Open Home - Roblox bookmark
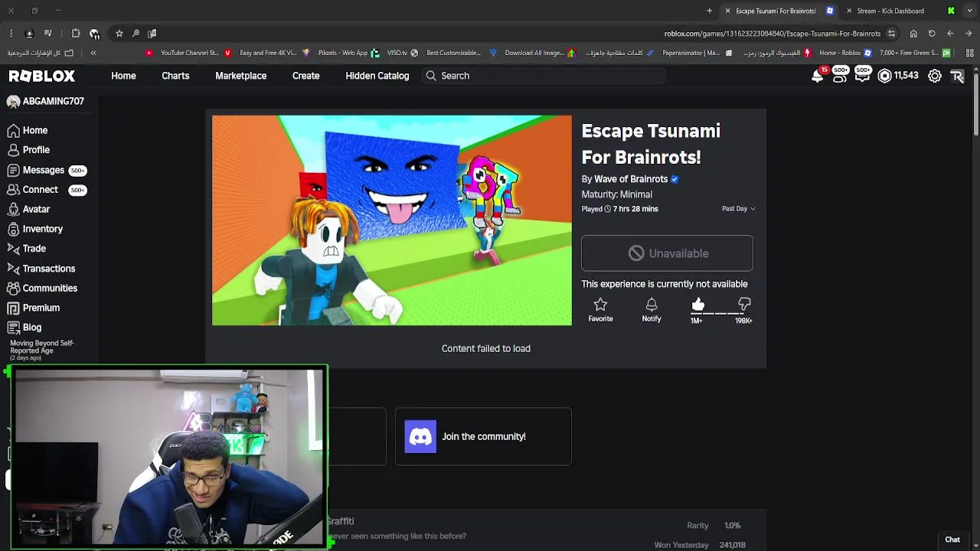 (x=845, y=53)
